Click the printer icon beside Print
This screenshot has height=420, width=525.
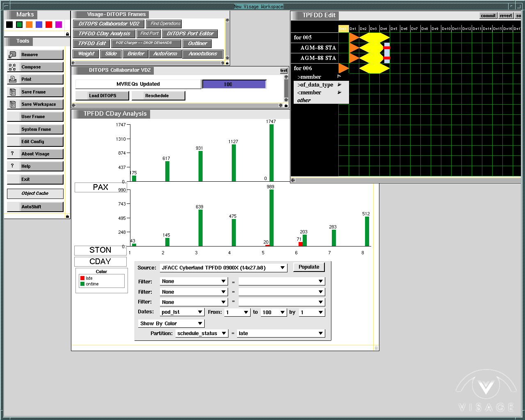coord(12,79)
